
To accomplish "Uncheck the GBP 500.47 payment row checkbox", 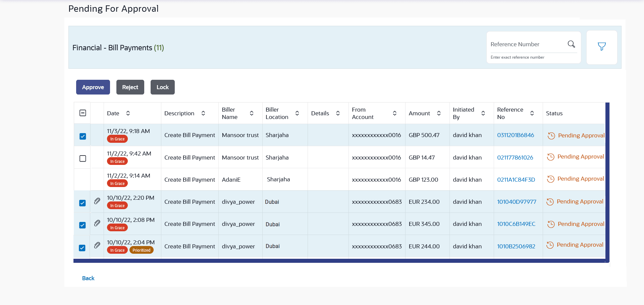I will (x=83, y=136).
